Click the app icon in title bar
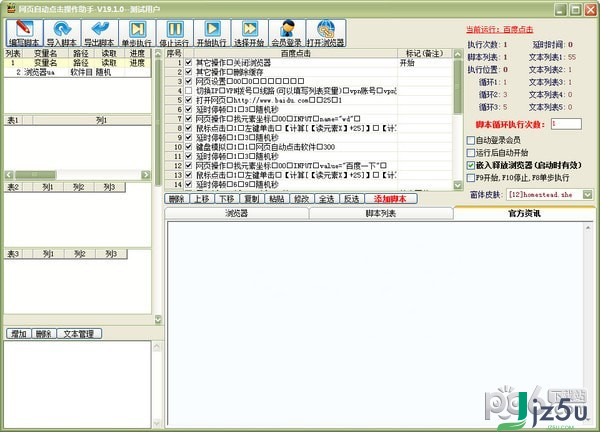600x432 pixels. coord(11,8)
